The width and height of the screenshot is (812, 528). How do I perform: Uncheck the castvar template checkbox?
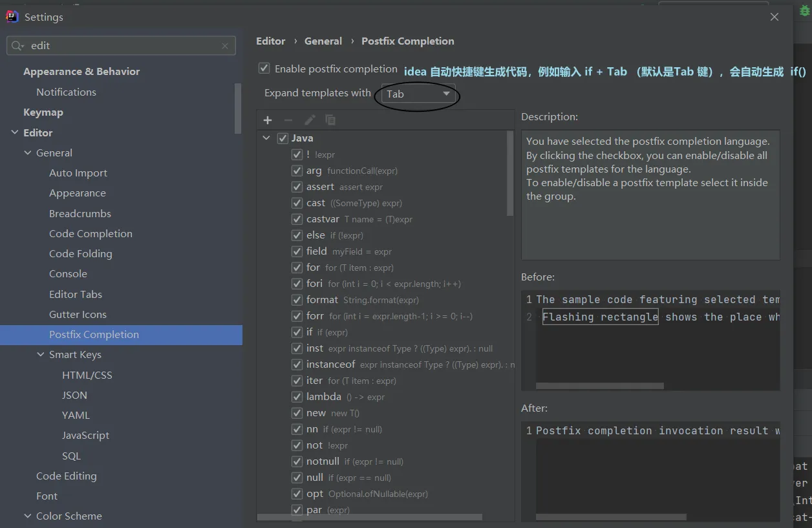[297, 219]
